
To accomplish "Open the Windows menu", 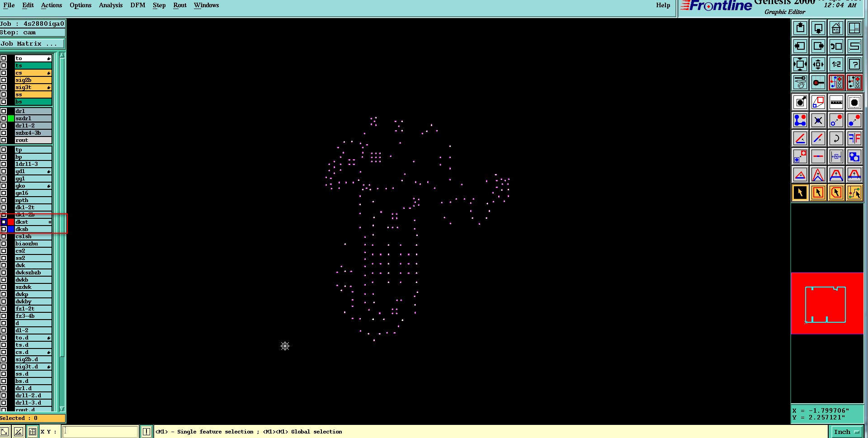I will tap(207, 5).
